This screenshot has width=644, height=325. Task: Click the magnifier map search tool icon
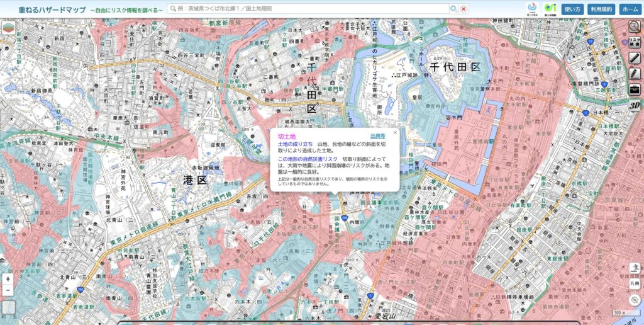[x=635, y=27]
